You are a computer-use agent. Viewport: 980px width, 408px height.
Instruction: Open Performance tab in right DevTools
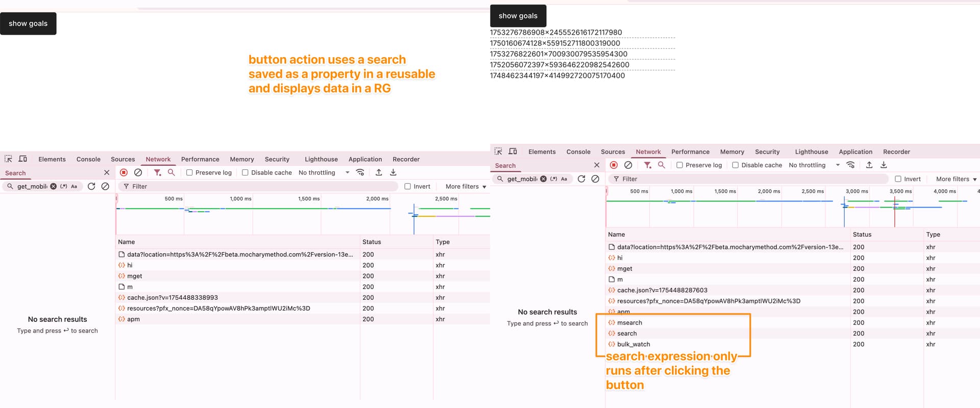(690, 151)
